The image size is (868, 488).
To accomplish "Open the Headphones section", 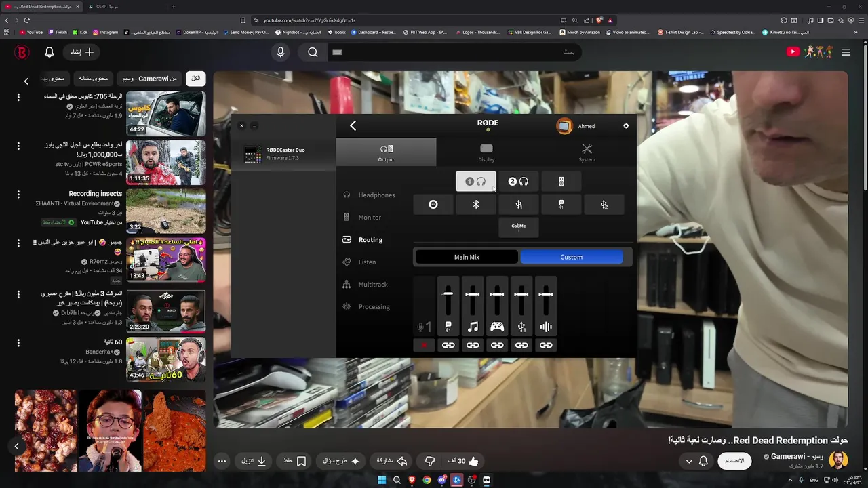I will tap(369, 195).
